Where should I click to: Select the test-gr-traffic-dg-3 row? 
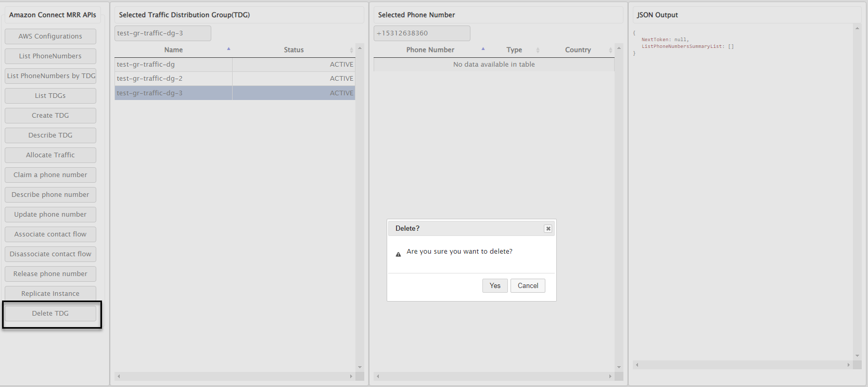(x=235, y=93)
